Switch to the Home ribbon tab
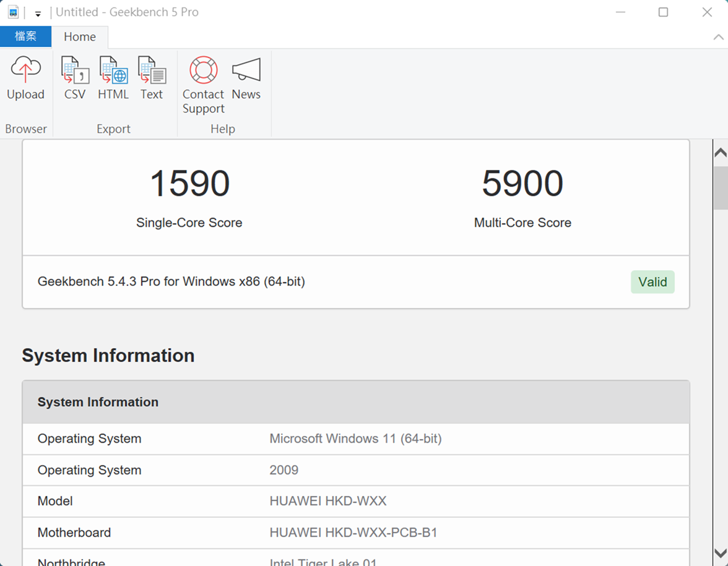This screenshot has height=566, width=728. tap(80, 37)
